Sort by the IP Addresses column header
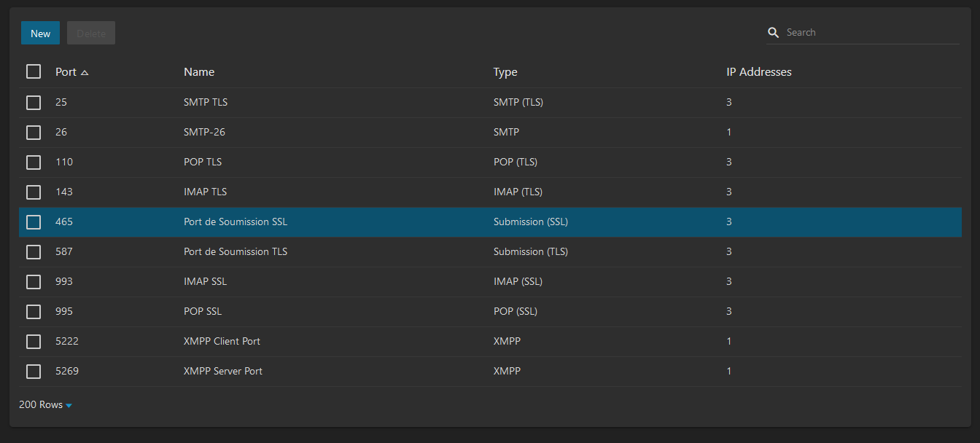This screenshot has height=443, width=980. tap(758, 72)
